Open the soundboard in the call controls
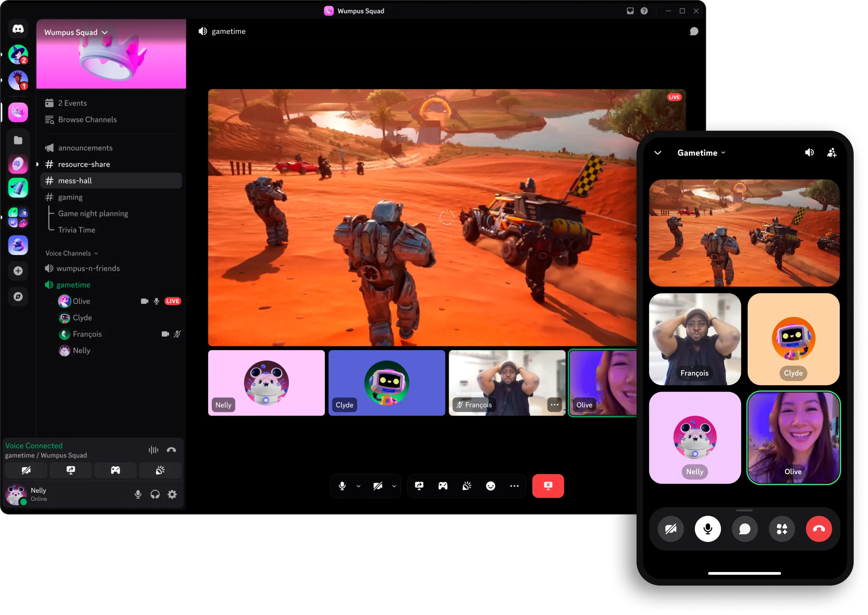 pos(467,486)
